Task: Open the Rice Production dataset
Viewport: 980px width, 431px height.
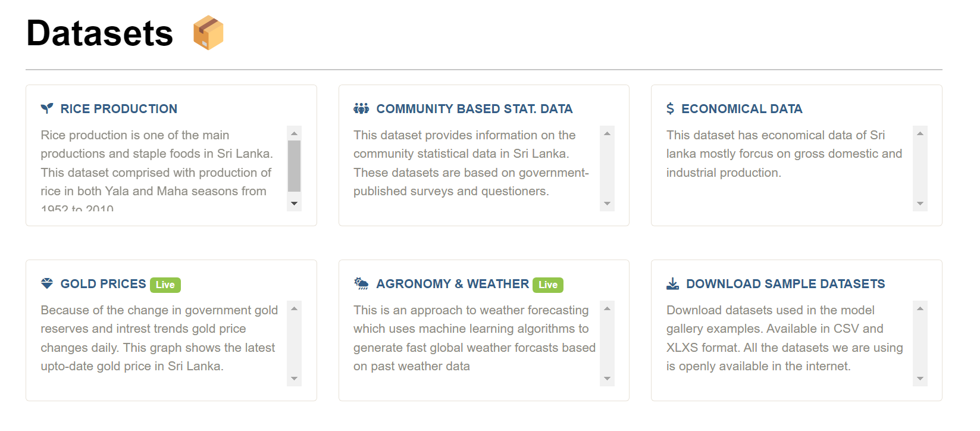Action: (119, 109)
